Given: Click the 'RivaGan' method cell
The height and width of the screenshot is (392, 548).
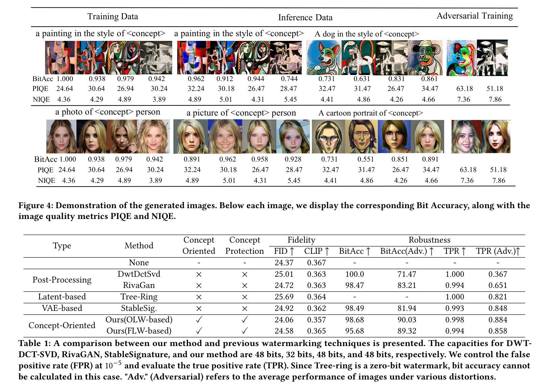Looking at the screenshot, I should pyautogui.click(x=139, y=285).
